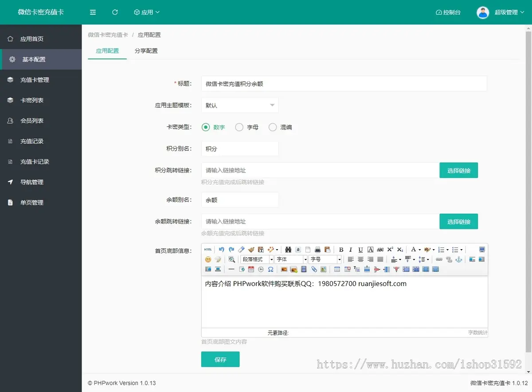The width and height of the screenshot is (532, 392).
Task: Find and replace with binoculars icon
Action: pos(288,250)
